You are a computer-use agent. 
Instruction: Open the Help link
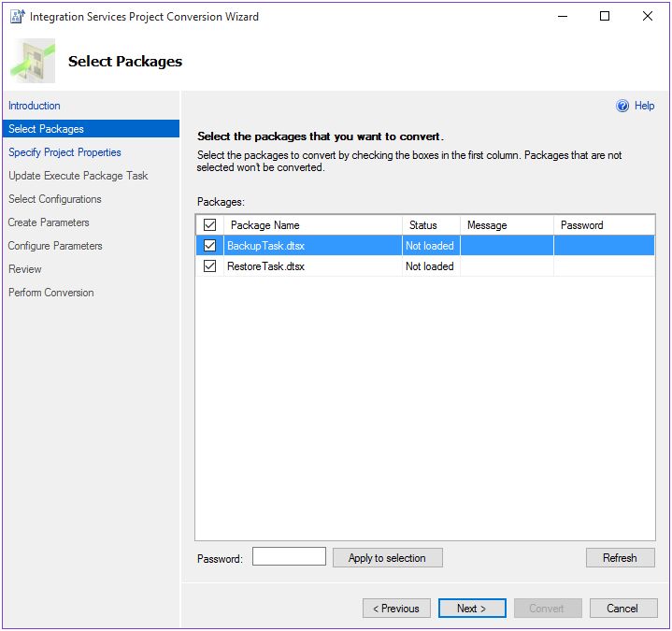click(644, 106)
